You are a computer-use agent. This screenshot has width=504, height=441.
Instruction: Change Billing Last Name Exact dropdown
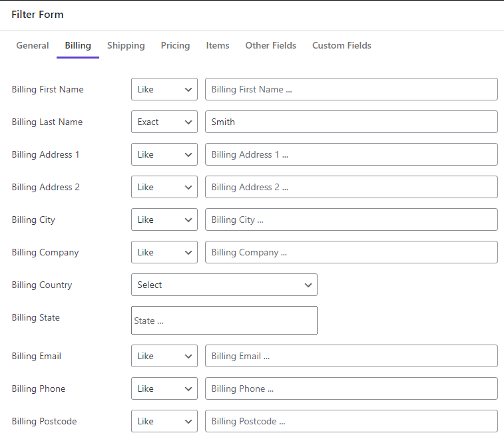tap(164, 122)
